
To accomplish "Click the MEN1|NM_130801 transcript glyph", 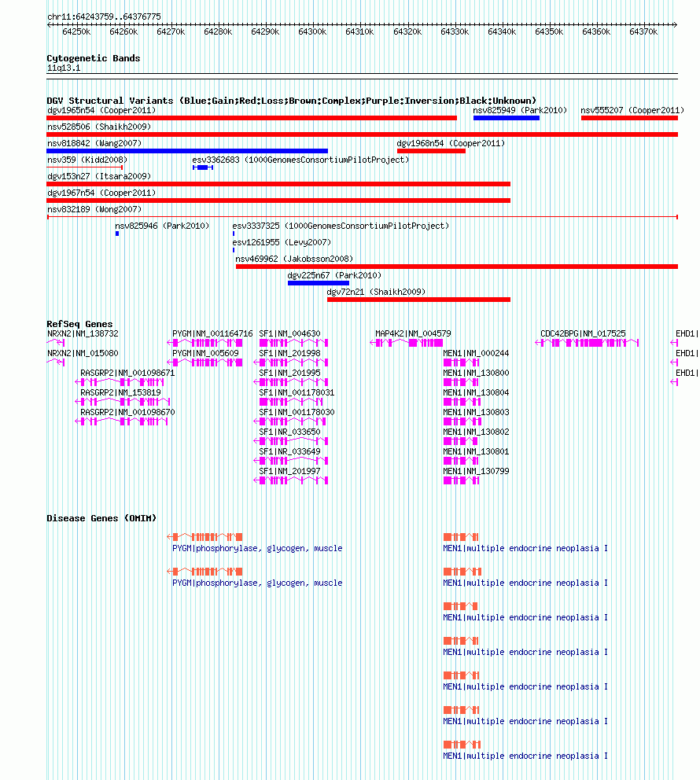I will [461, 461].
